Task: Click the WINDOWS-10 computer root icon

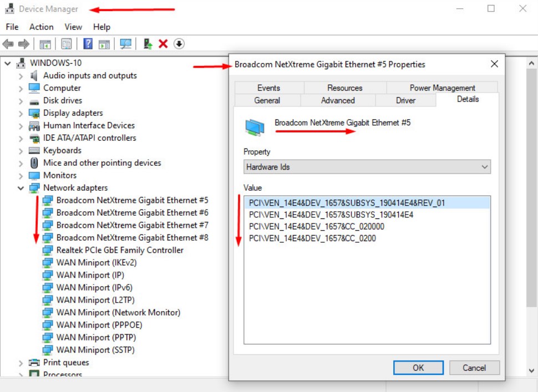Action: point(21,63)
